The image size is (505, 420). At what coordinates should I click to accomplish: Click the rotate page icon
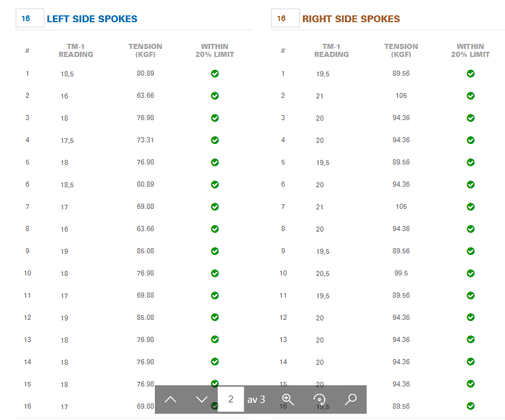tap(319, 400)
